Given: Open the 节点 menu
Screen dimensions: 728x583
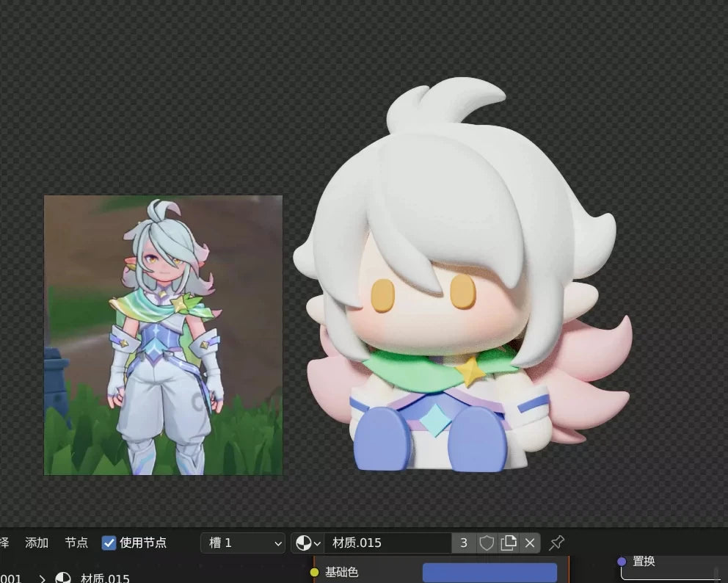Looking at the screenshot, I should (76, 543).
